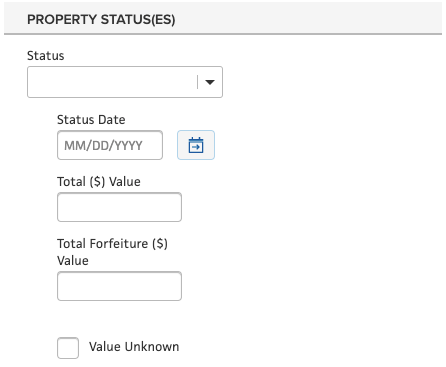This screenshot has height=367, width=446.
Task: Click the right end of the Total ($) Value box
Action: click(x=173, y=207)
